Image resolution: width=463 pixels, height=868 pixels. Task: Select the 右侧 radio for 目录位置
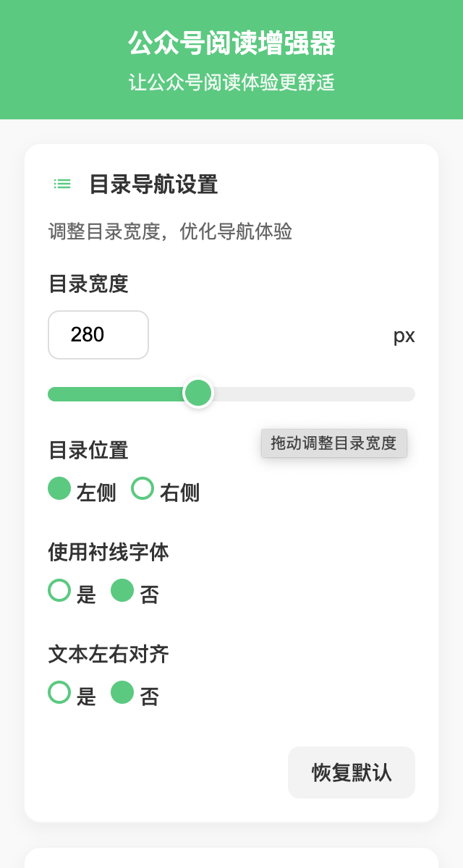tap(143, 489)
